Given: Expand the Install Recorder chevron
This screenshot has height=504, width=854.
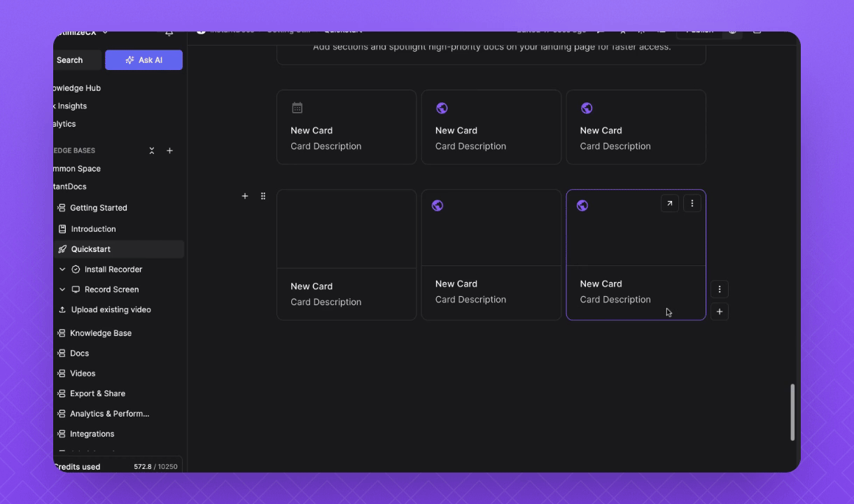Looking at the screenshot, I should tap(62, 269).
